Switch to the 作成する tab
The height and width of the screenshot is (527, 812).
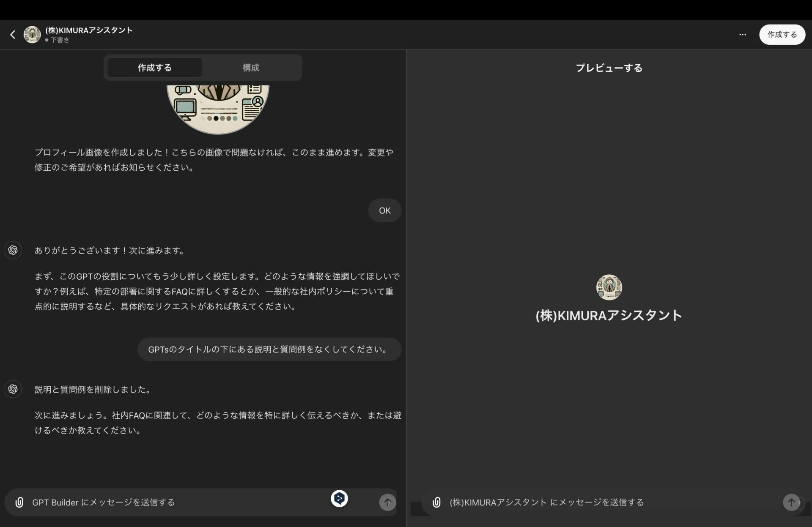[155, 68]
